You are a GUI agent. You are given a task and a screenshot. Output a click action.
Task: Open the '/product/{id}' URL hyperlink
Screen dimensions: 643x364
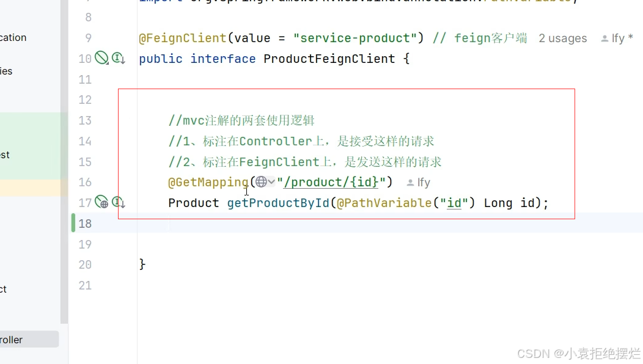[x=330, y=182]
